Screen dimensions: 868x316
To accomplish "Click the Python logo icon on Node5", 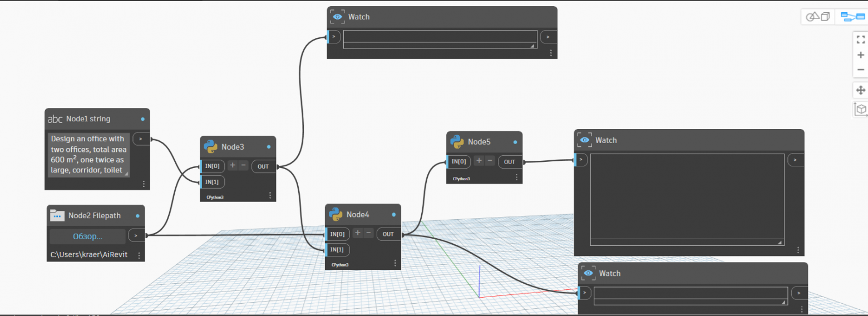I will click(x=457, y=142).
